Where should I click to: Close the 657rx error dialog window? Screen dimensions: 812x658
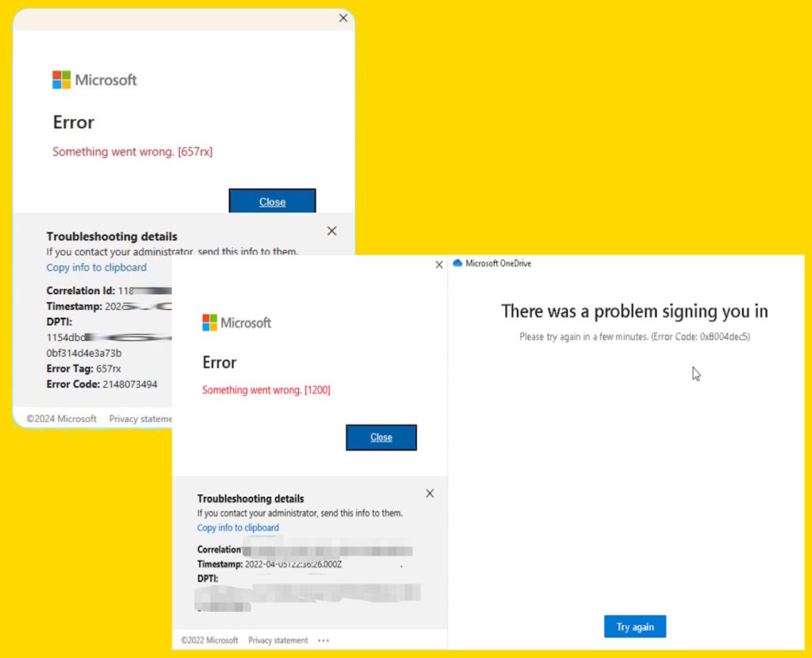343,17
